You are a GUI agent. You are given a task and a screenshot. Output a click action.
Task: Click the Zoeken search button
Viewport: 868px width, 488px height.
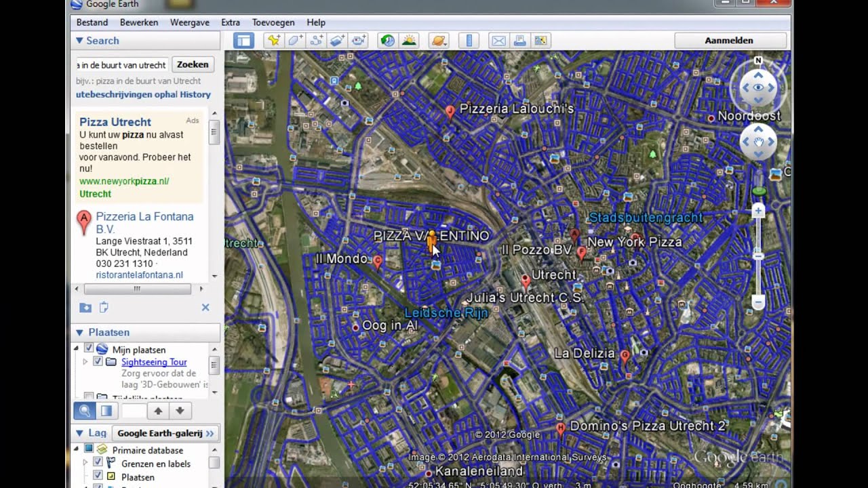click(193, 64)
